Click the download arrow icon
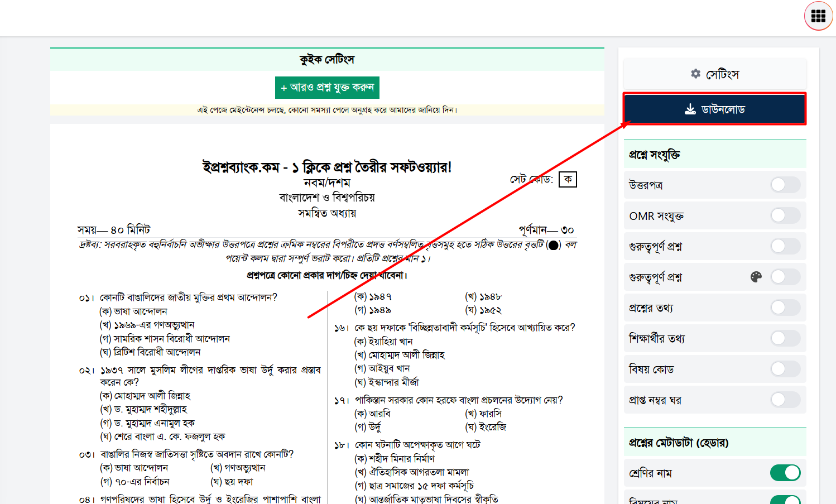Viewport: 836px width, 504px height. point(690,109)
